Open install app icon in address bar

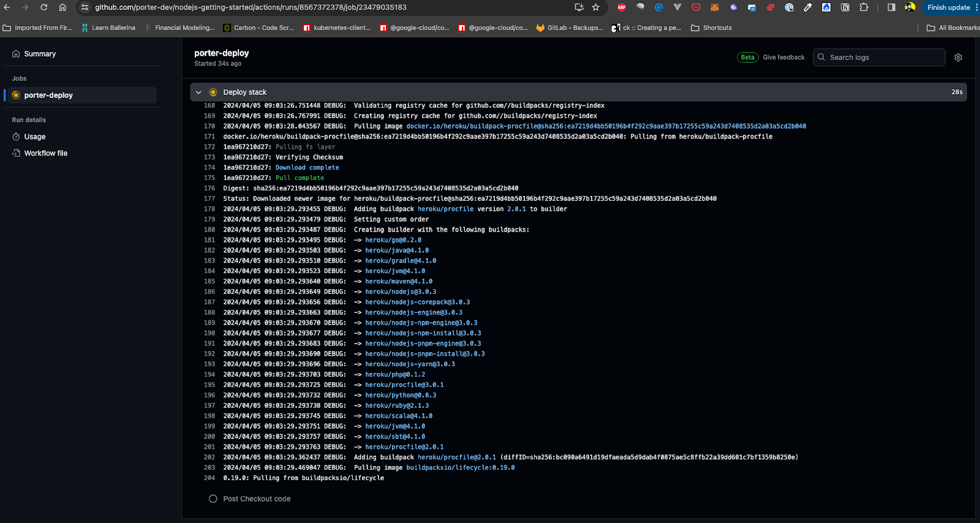click(x=579, y=7)
